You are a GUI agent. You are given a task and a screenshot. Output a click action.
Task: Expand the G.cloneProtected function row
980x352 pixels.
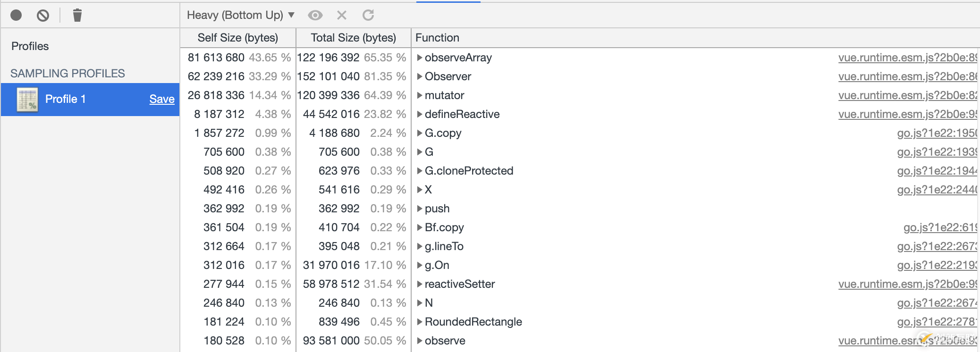(419, 171)
